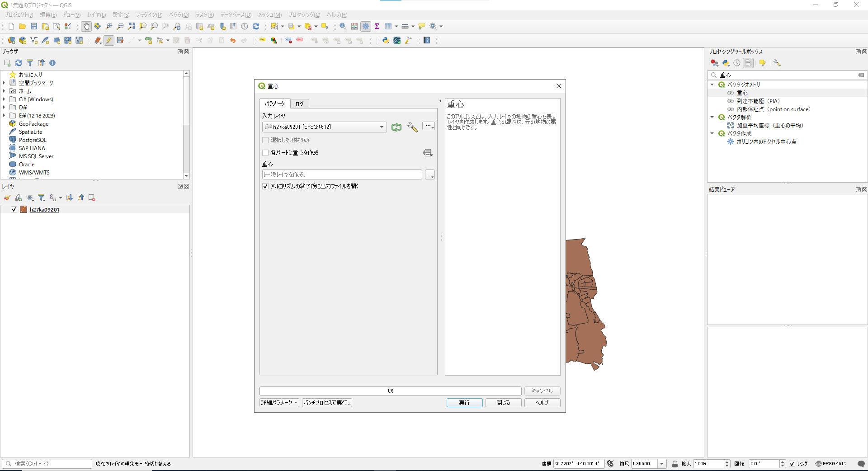Click the Pan Map hand tool
The image size is (868, 471).
86,26
